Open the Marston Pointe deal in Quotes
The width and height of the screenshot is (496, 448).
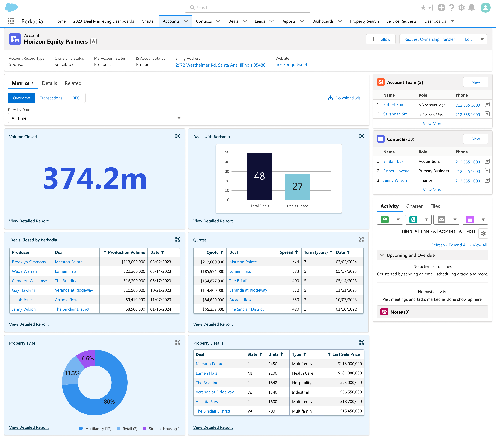point(243,262)
